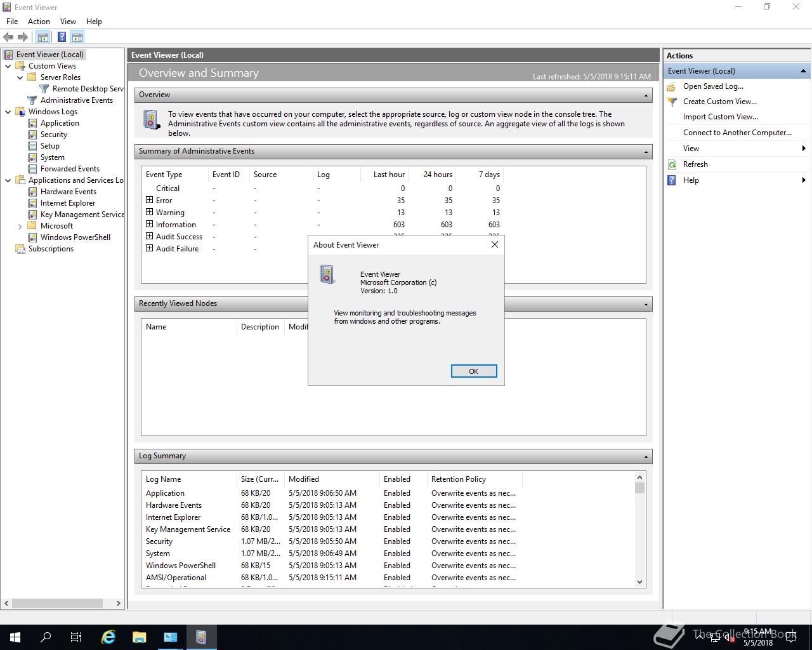812x650 pixels.
Task: Open Task View on taskbar
Action: pyautogui.click(x=75, y=637)
